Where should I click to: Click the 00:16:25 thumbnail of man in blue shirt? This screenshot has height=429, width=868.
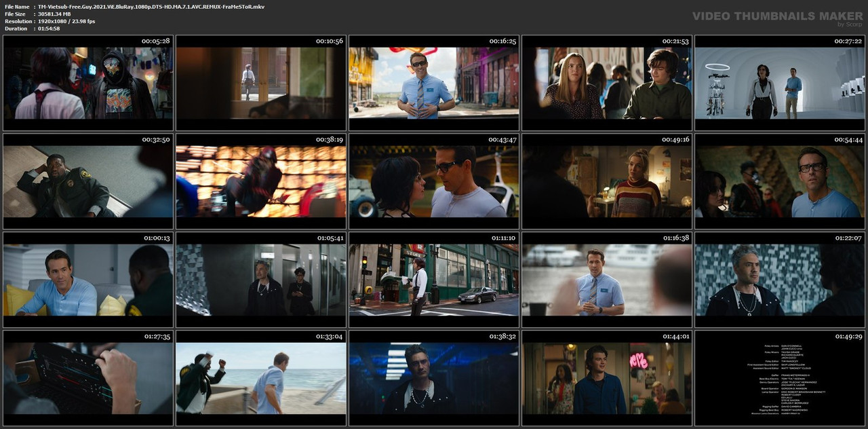click(x=434, y=83)
